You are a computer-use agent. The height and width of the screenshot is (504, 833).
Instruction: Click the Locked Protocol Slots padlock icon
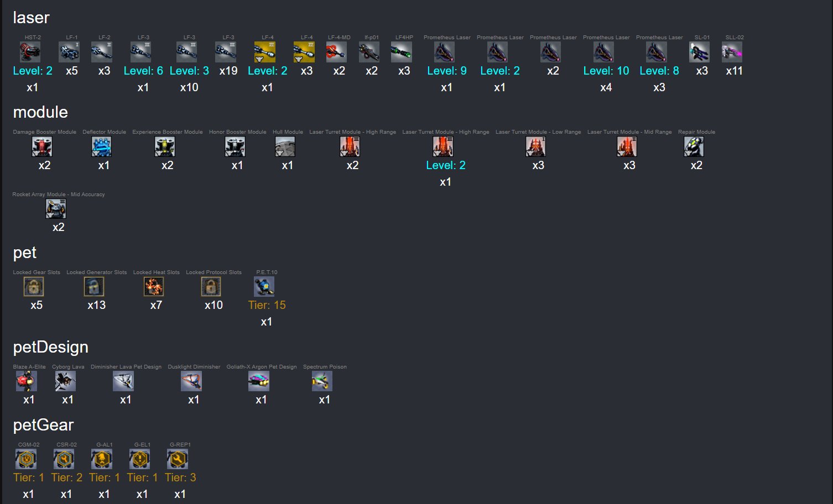(x=211, y=287)
